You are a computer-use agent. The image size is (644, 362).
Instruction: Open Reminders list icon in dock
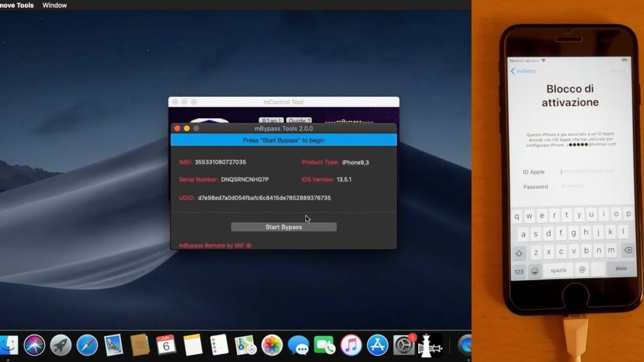[x=219, y=345]
